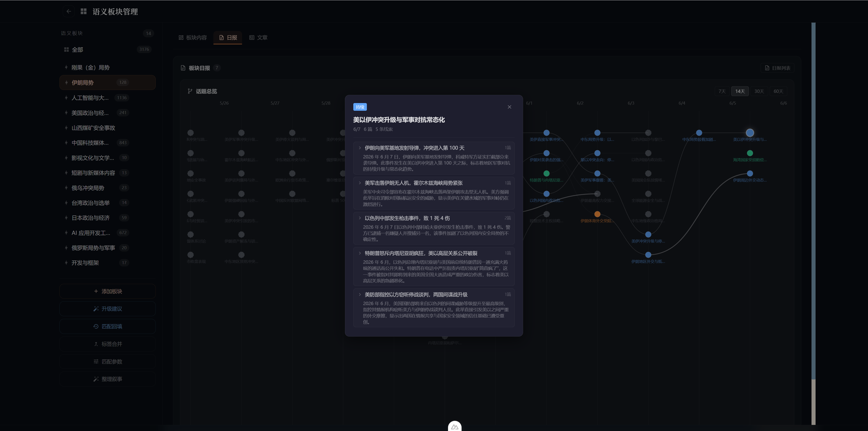Select the 60天 time range
The image size is (868, 431).
778,91
